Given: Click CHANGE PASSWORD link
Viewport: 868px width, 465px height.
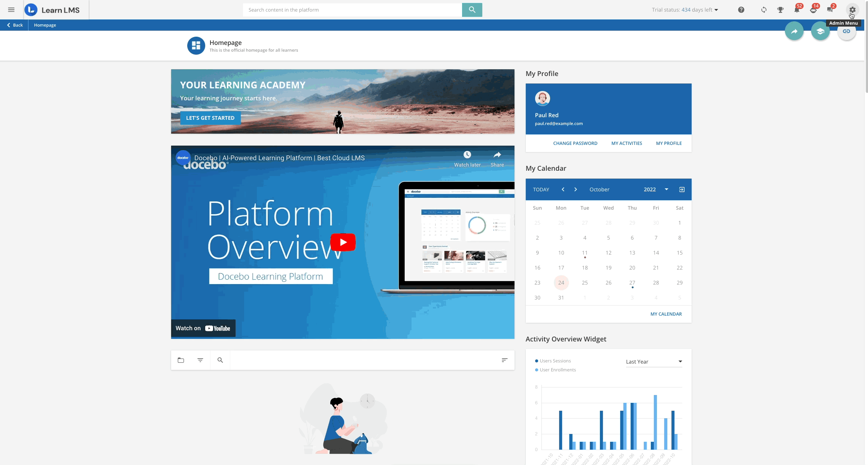Looking at the screenshot, I should 575,143.
